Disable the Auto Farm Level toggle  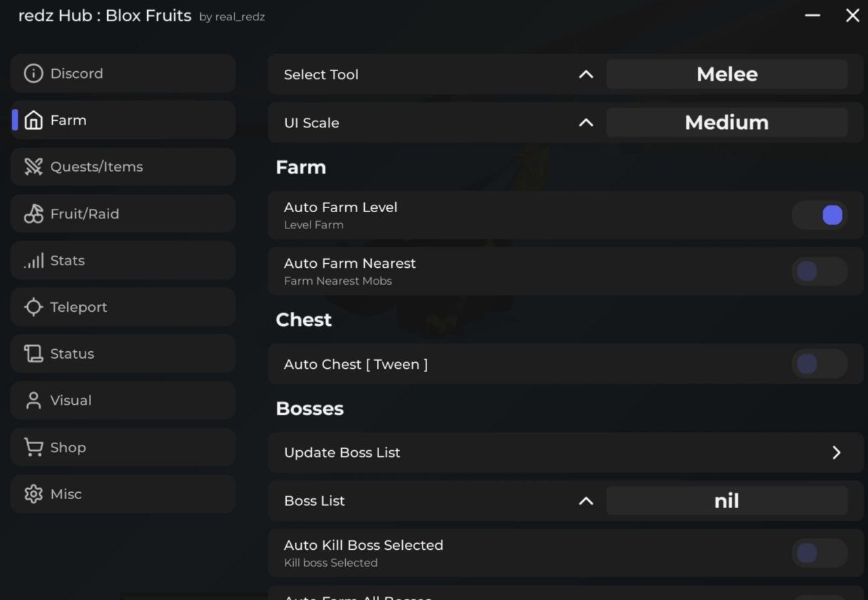tap(819, 215)
